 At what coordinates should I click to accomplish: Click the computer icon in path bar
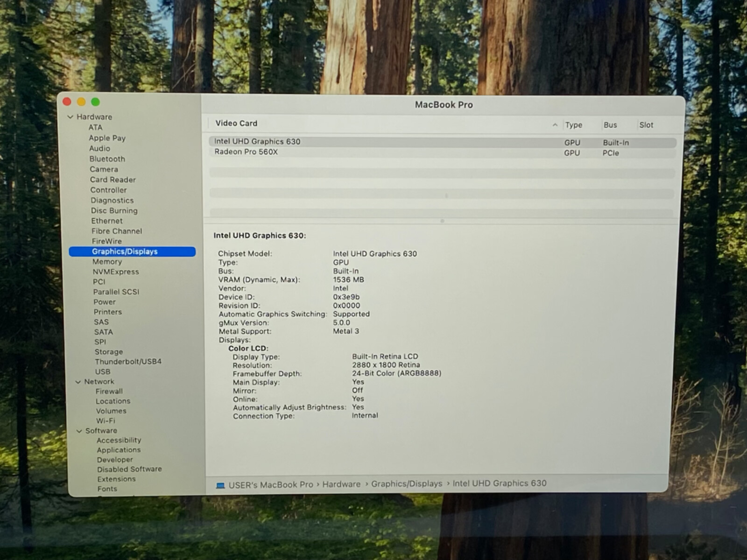(x=220, y=486)
